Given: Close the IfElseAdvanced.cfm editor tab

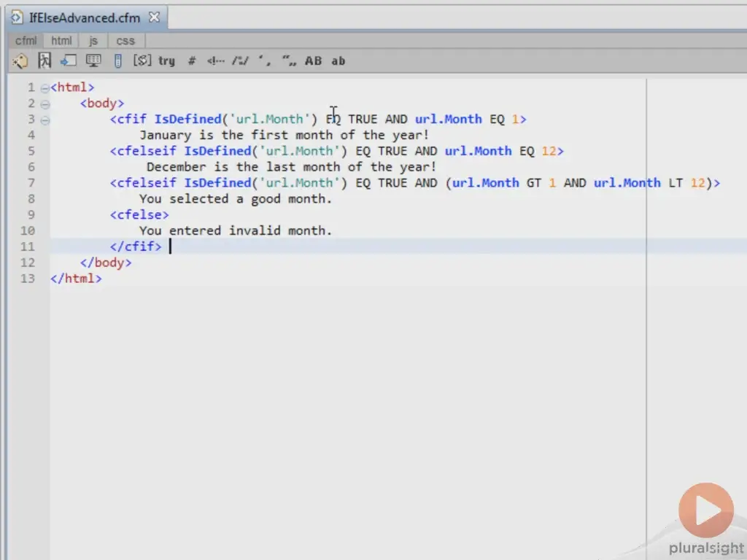Looking at the screenshot, I should [x=154, y=17].
